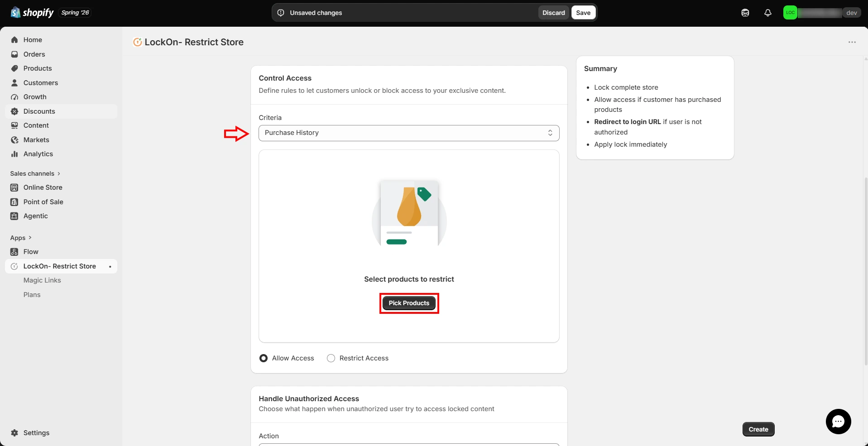Click the 'Handle Unauthorized Access' heading
This screenshot has height=446, width=868.
coord(309,399)
